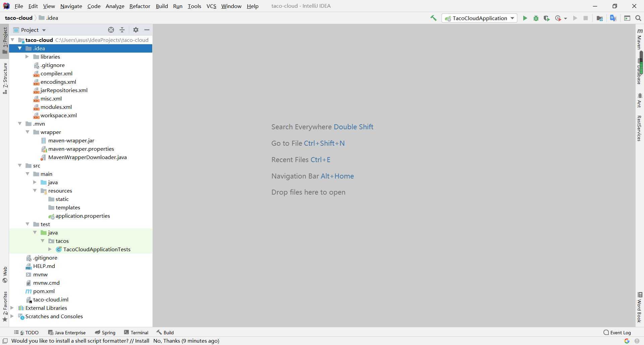Open the File menu
The height and width of the screenshot is (345, 644).
pyautogui.click(x=19, y=6)
